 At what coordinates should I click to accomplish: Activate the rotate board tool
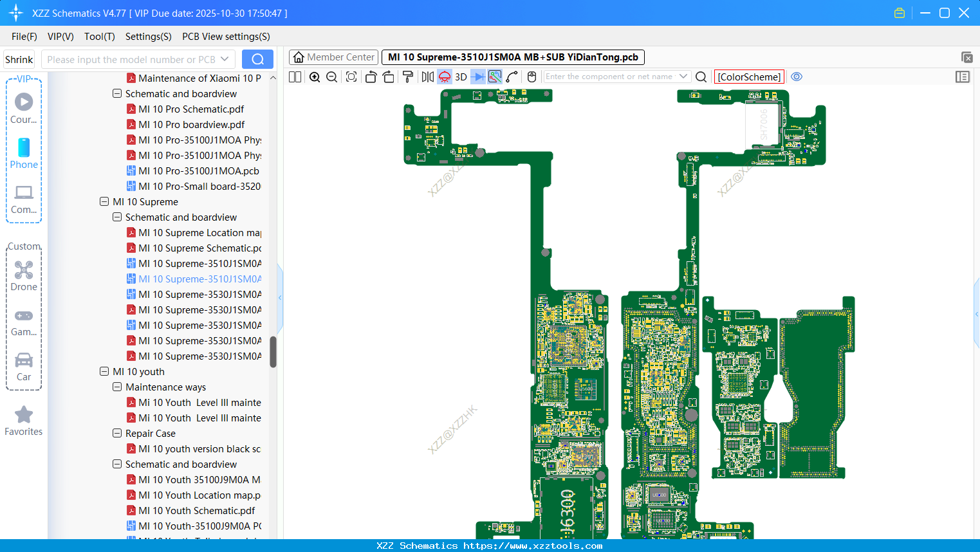tap(371, 77)
